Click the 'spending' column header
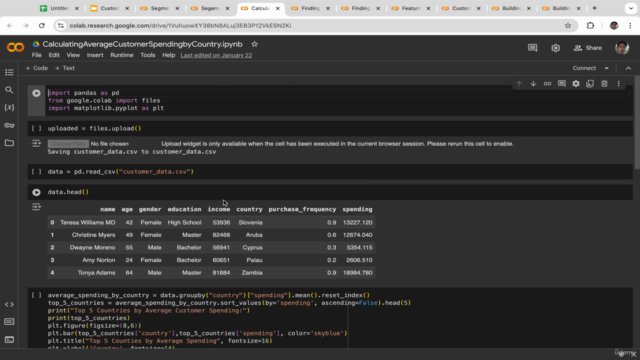 [357, 209]
